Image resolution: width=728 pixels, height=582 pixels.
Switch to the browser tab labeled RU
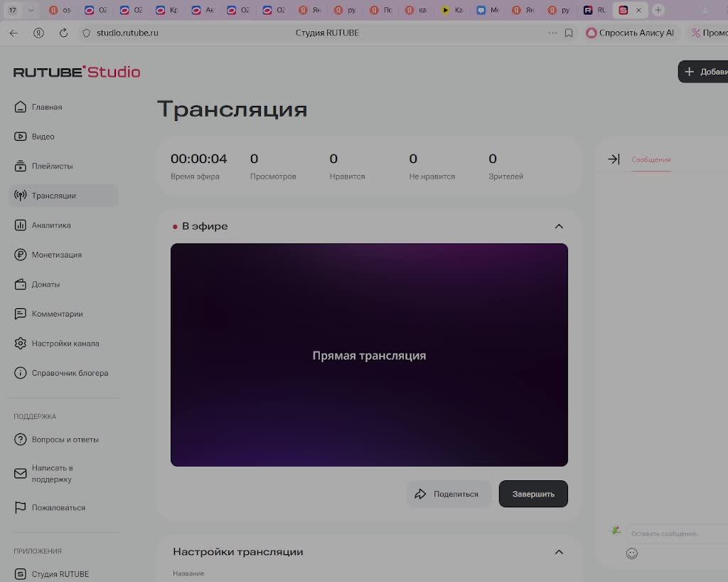595,10
